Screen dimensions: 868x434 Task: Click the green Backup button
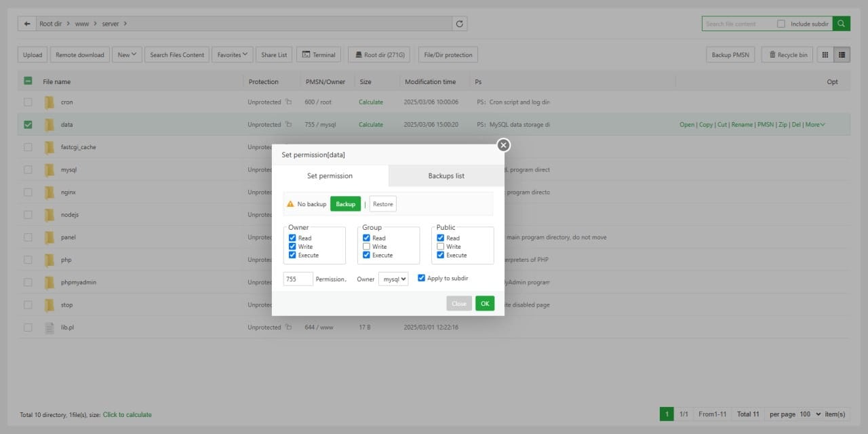345,204
